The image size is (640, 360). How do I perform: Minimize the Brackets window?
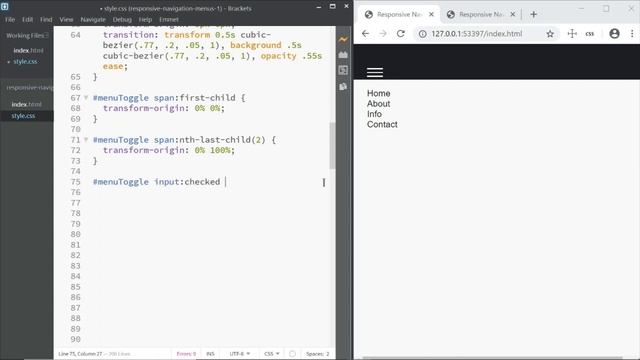pyautogui.click(x=319, y=7)
